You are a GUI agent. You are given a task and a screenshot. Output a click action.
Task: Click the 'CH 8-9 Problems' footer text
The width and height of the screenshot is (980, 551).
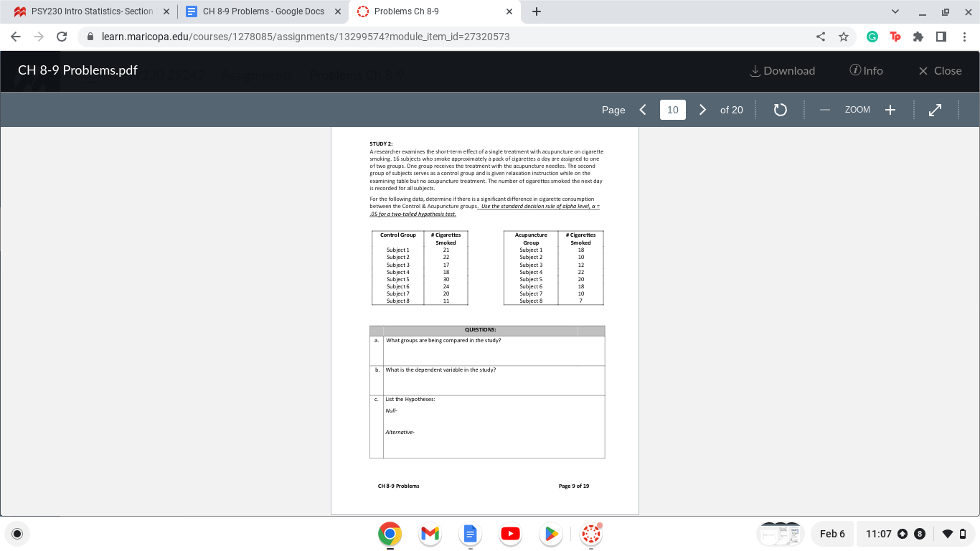[x=398, y=486]
